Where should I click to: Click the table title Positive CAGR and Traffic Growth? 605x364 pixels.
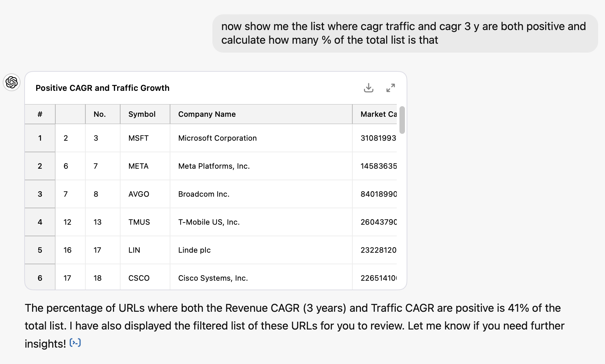(x=102, y=88)
